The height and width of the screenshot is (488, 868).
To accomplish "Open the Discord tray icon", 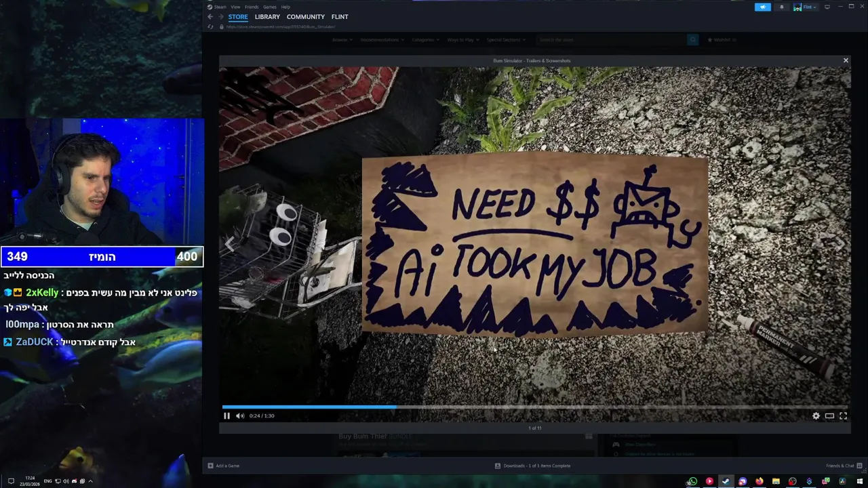I will [74, 481].
